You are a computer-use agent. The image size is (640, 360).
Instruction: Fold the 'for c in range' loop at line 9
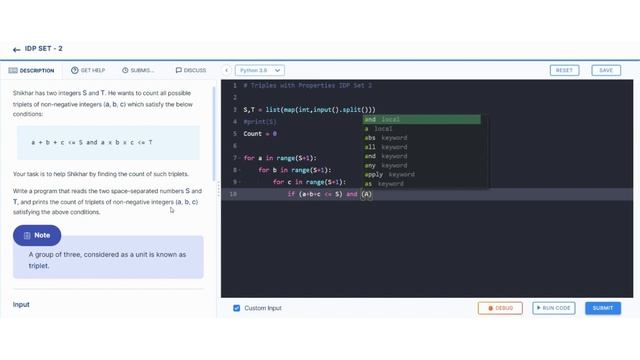pos(240,182)
